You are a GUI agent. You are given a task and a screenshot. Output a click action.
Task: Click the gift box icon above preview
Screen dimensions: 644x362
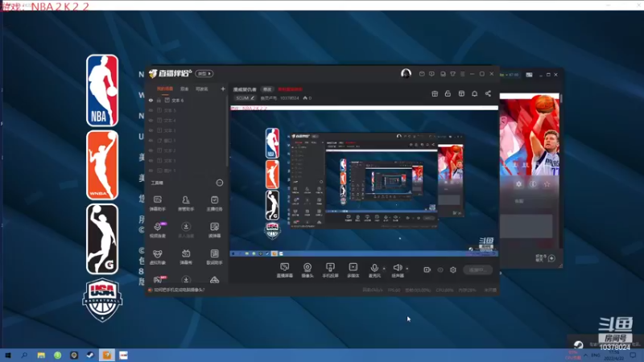point(435,93)
